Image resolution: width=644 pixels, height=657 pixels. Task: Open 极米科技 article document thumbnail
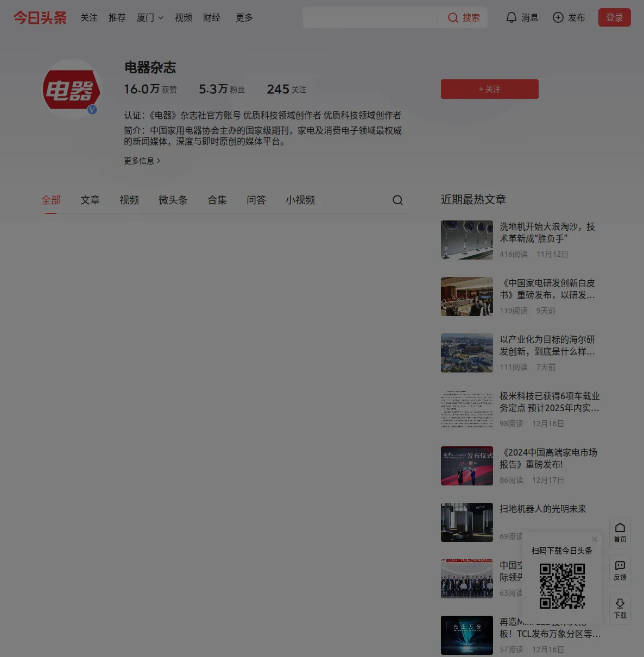click(x=467, y=409)
